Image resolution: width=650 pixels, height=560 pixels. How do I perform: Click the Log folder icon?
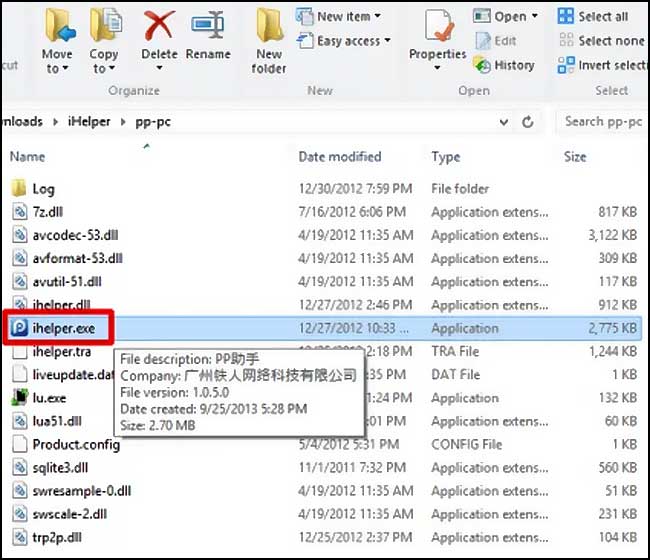pyautogui.click(x=19, y=188)
